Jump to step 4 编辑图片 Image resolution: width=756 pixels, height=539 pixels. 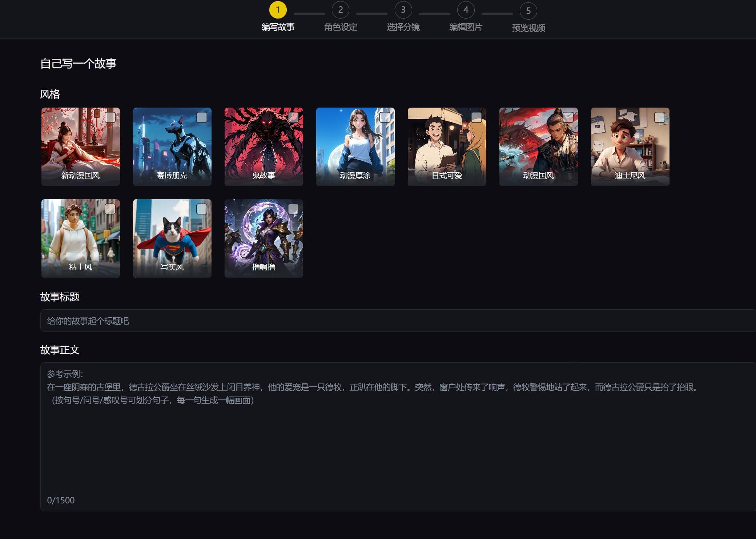tap(466, 10)
